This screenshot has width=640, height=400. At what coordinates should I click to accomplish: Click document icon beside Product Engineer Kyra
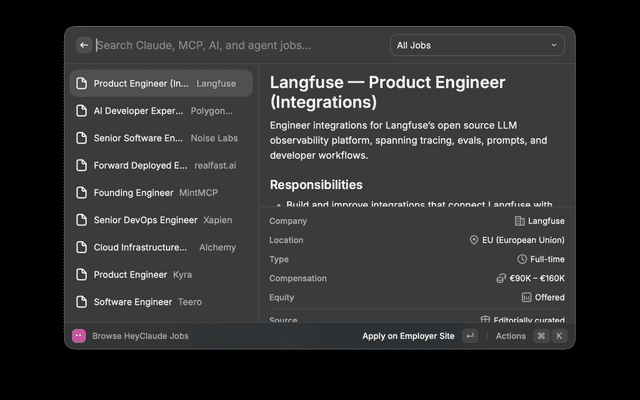[82, 275]
